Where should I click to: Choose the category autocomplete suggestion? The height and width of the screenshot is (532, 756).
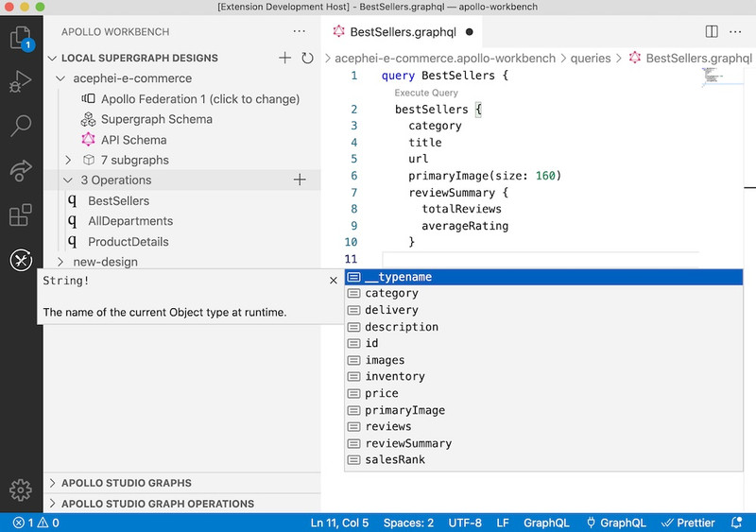pyautogui.click(x=544, y=293)
